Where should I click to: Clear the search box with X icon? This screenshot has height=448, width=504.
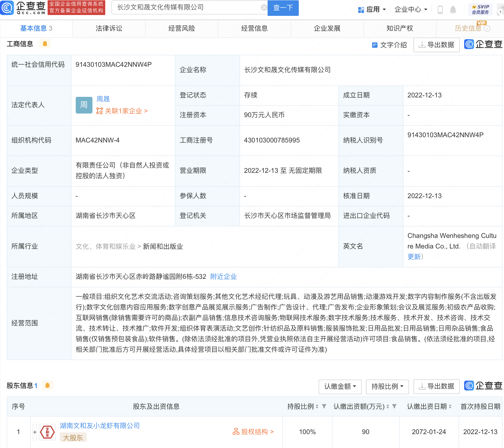tap(264, 8)
